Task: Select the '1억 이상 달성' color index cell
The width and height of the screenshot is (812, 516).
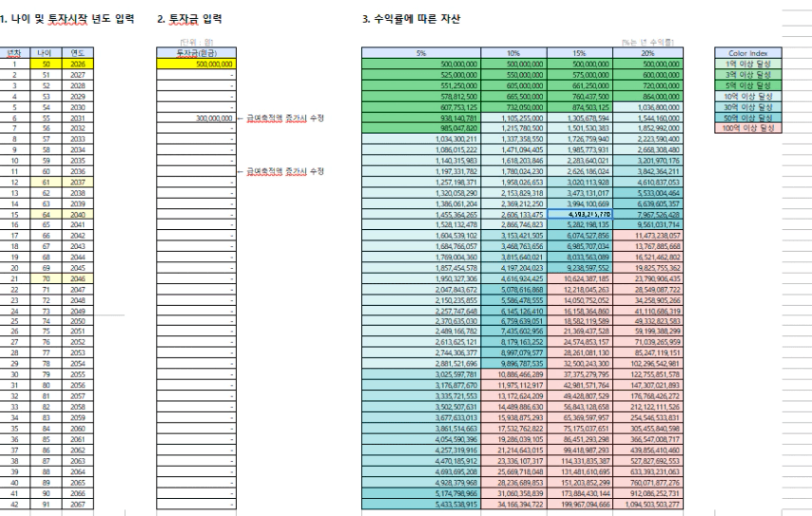Action: [x=747, y=65]
